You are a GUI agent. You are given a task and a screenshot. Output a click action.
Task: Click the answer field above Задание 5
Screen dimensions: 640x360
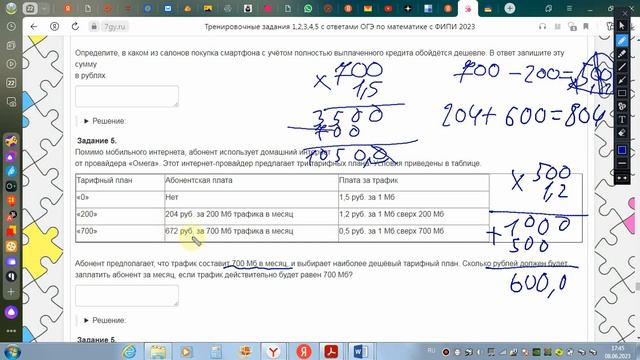[x=127, y=96]
